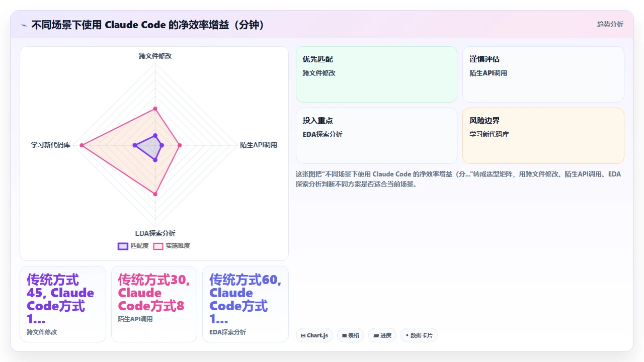Click the pink data point on 学习新代码库 axis
644x362 pixels.
tap(82, 145)
